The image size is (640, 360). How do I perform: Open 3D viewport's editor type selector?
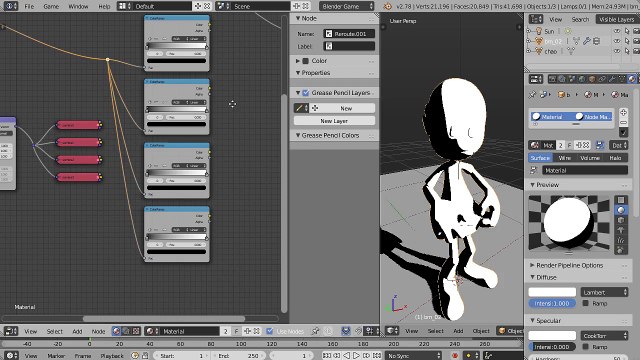tap(392, 331)
